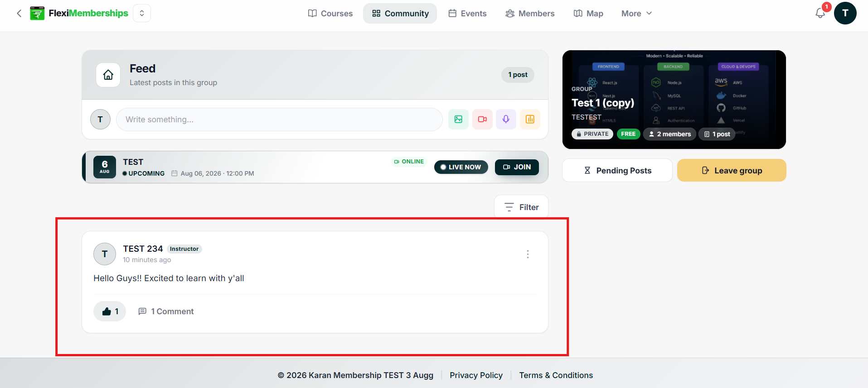
Task: Click the 1 post badge on banner
Action: [x=717, y=134]
